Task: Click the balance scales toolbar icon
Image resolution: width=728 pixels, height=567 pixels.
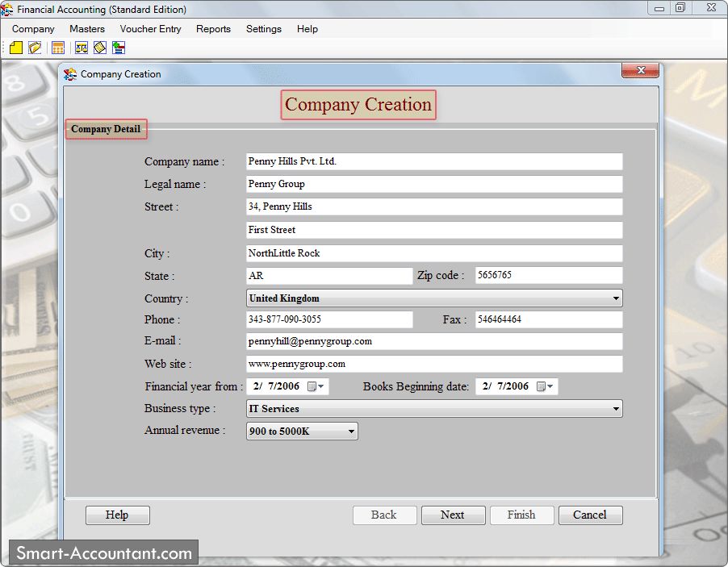Action: point(82,48)
